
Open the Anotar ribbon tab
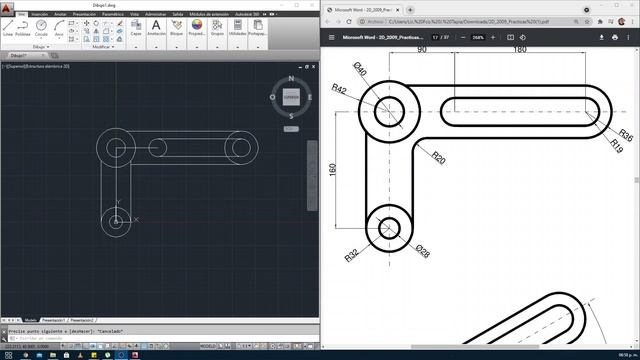pyautogui.click(x=60, y=14)
